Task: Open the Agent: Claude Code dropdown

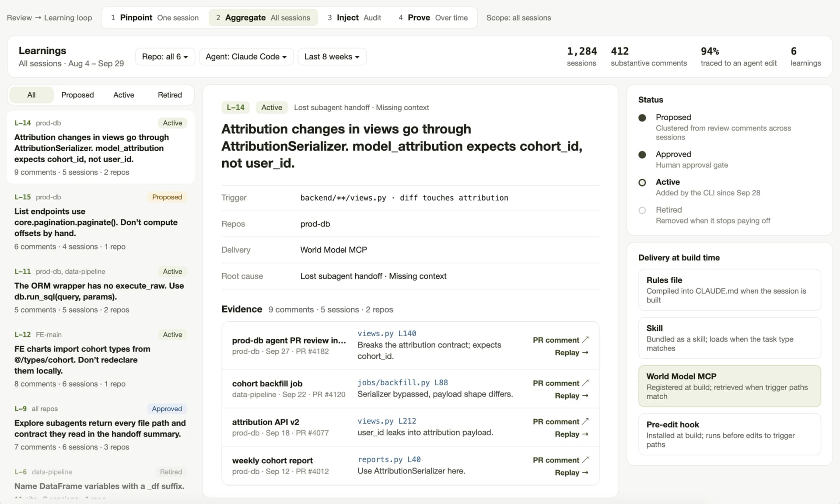Action: pos(246,56)
